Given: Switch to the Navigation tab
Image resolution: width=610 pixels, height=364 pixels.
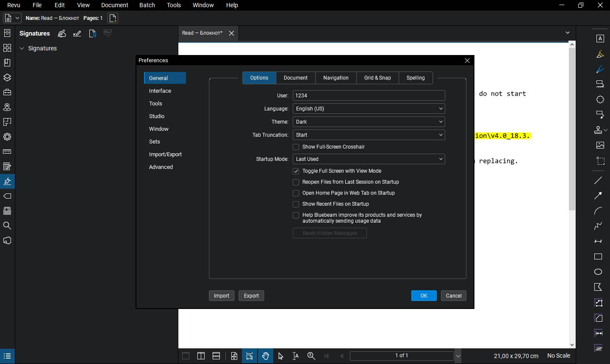Looking at the screenshot, I should click(336, 78).
